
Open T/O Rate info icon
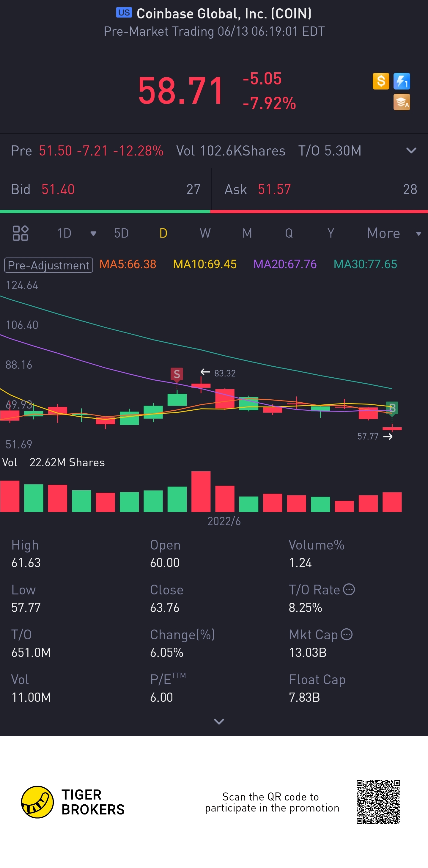pos(349,590)
